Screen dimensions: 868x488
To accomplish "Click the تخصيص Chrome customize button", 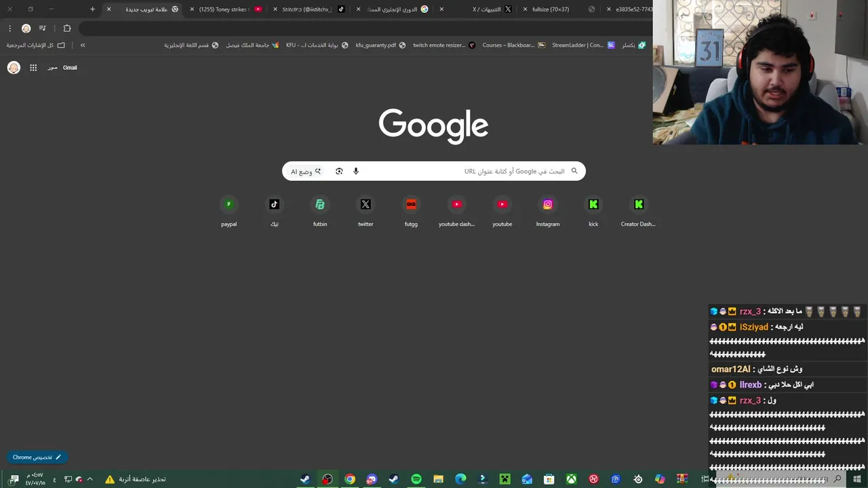I will tap(37, 457).
